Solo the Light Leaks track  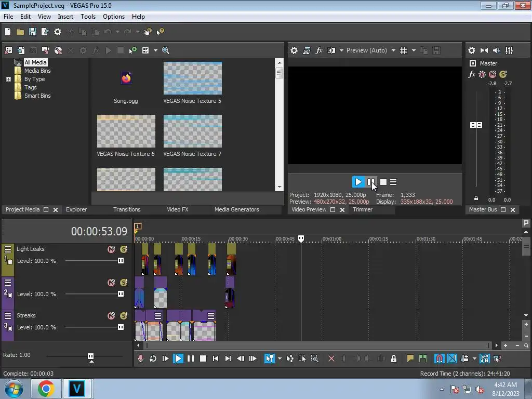(124, 249)
